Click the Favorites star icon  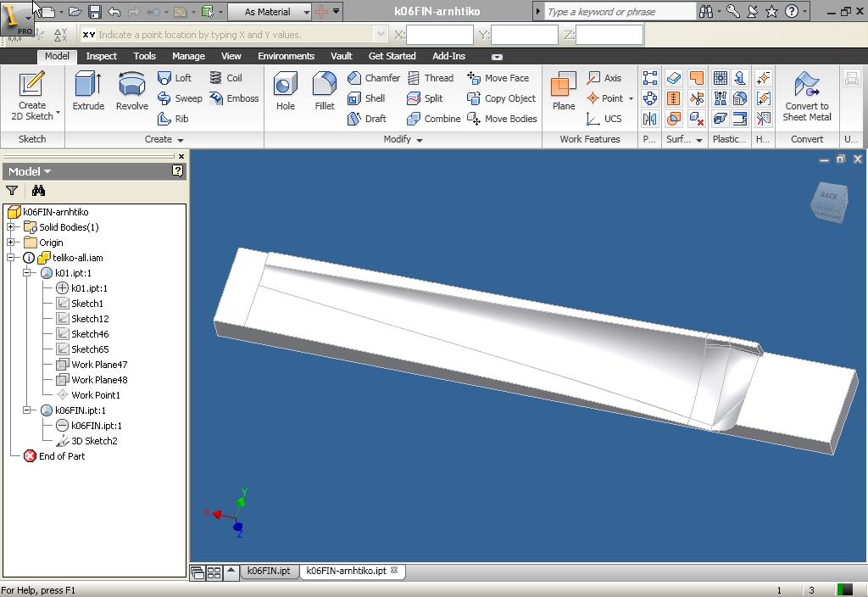(771, 12)
